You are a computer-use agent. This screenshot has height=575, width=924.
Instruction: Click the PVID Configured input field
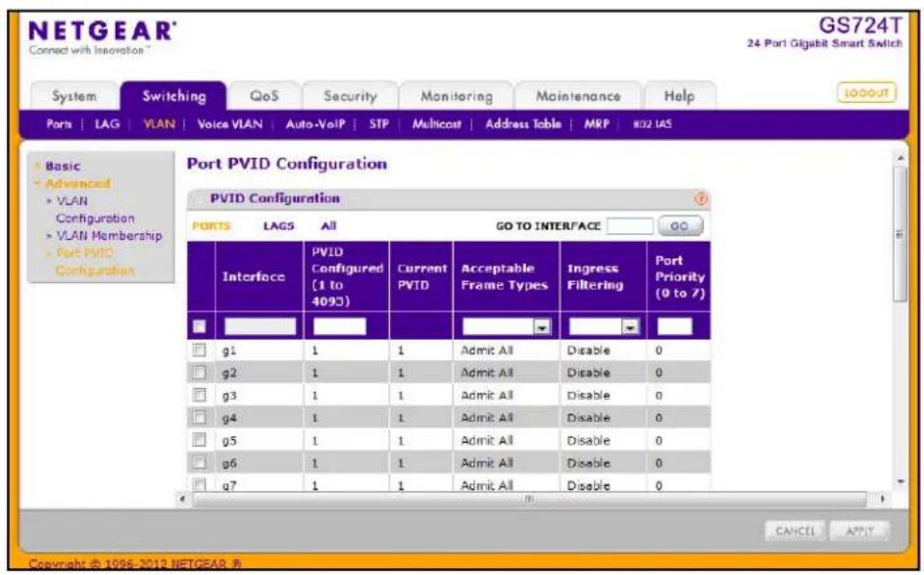(x=339, y=326)
